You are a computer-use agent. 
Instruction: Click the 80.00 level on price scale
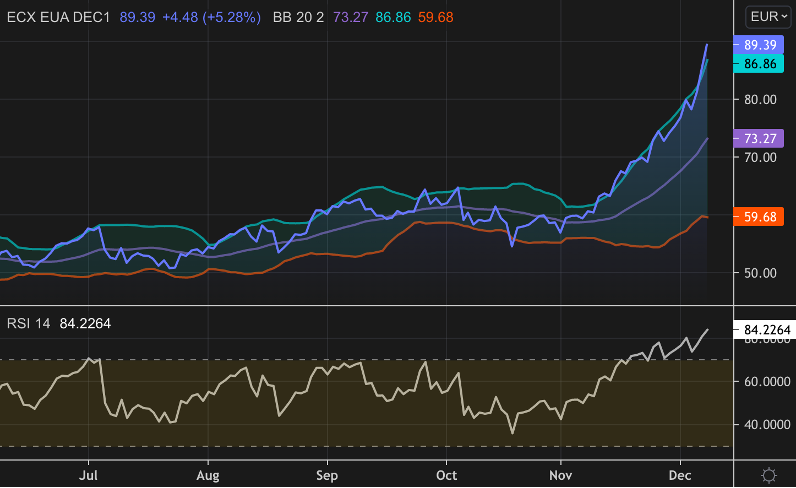(761, 99)
